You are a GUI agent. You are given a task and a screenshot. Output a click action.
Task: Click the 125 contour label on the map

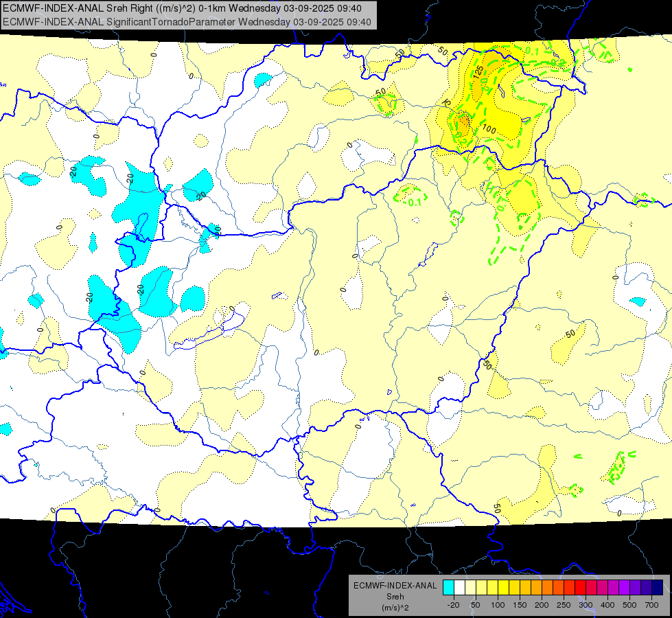pyautogui.click(x=478, y=71)
